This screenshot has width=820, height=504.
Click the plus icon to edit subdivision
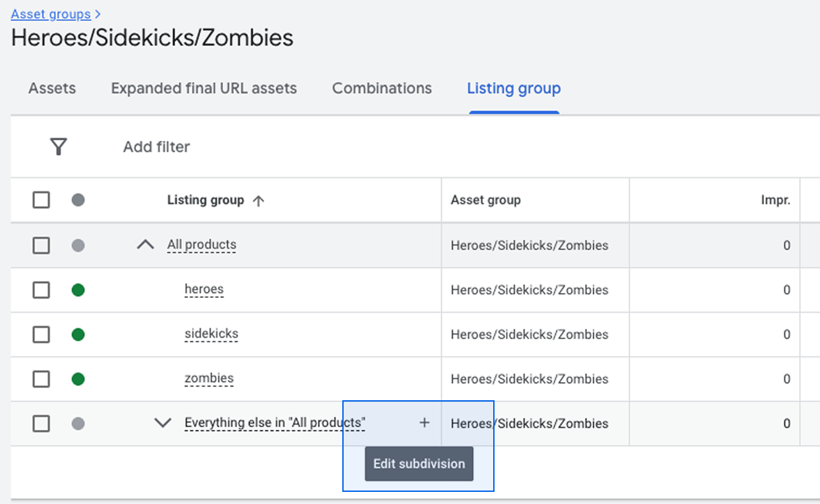(x=424, y=423)
